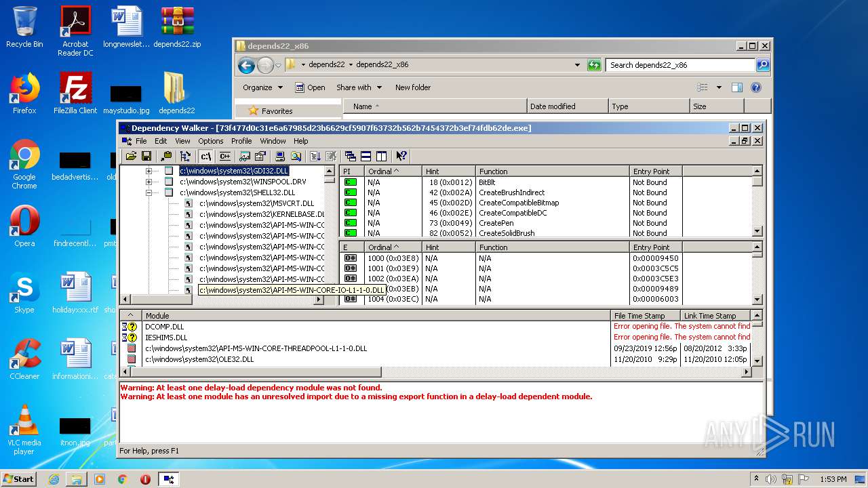
Task: Click the View Module in External Viewer icon
Action: [245, 157]
